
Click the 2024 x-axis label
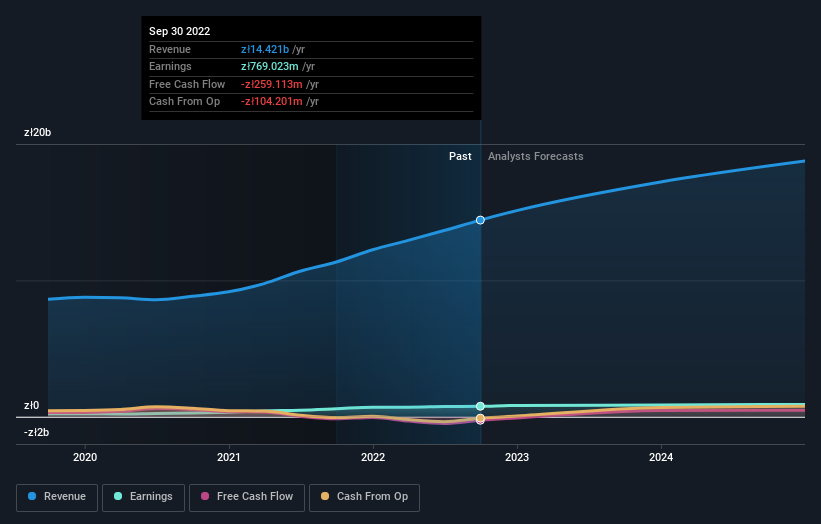(661, 457)
